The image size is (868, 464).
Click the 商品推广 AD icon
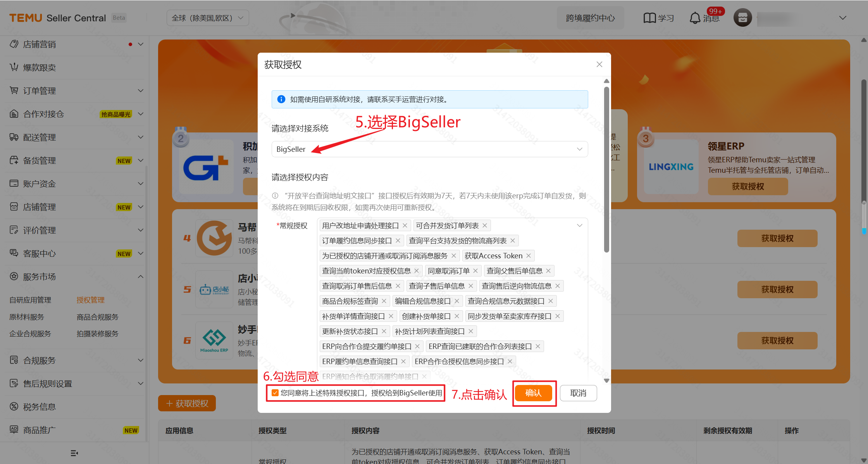(x=14, y=430)
